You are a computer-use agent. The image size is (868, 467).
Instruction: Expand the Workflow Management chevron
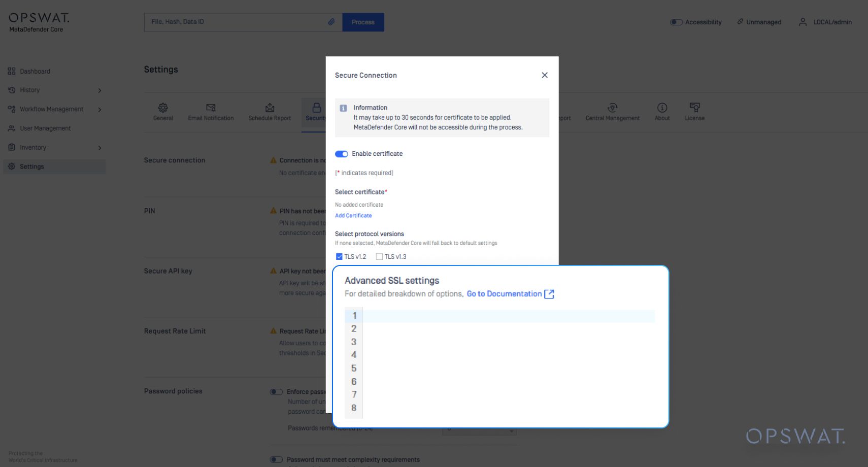click(99, 109)
